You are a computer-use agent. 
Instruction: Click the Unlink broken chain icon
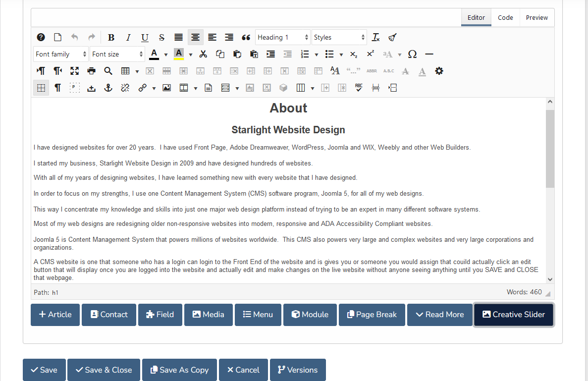(x=125, y=88)
